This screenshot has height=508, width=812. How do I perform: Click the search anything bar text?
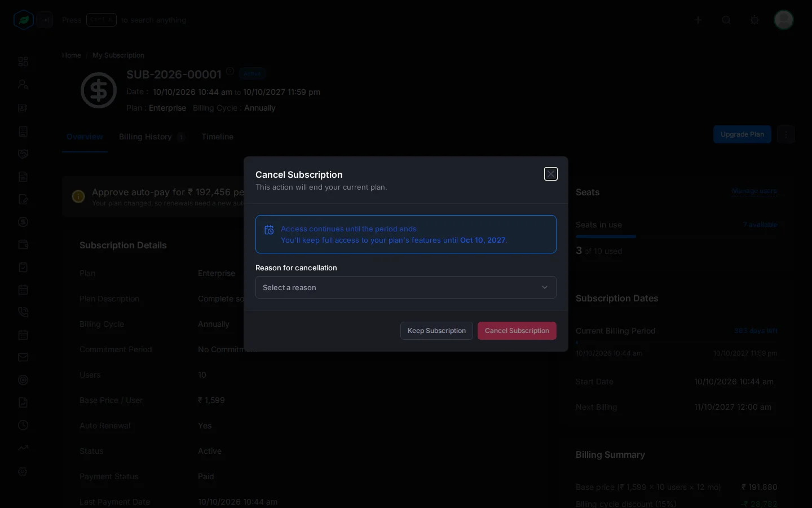tap(124, 20)
